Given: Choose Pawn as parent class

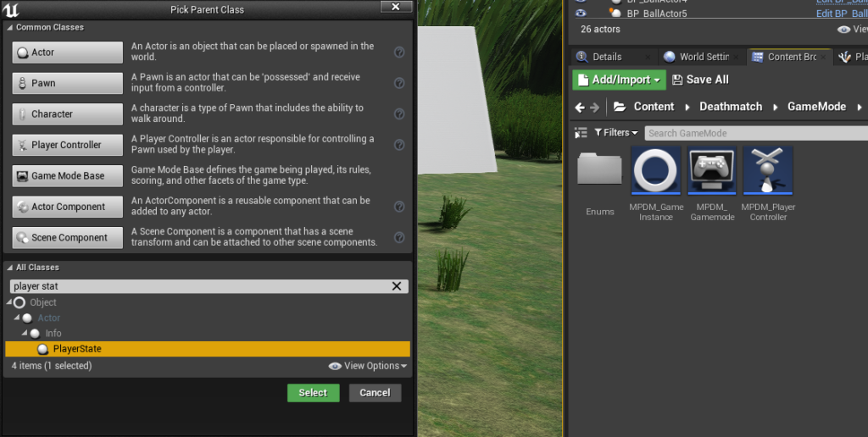Looking at the screenshot, I should [68, 84].
